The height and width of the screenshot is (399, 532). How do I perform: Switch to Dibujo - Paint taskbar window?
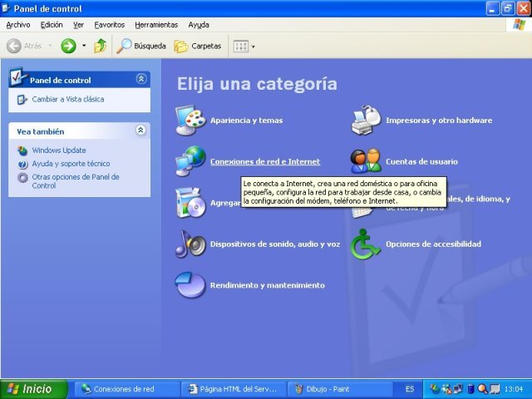tap(340, 389)
